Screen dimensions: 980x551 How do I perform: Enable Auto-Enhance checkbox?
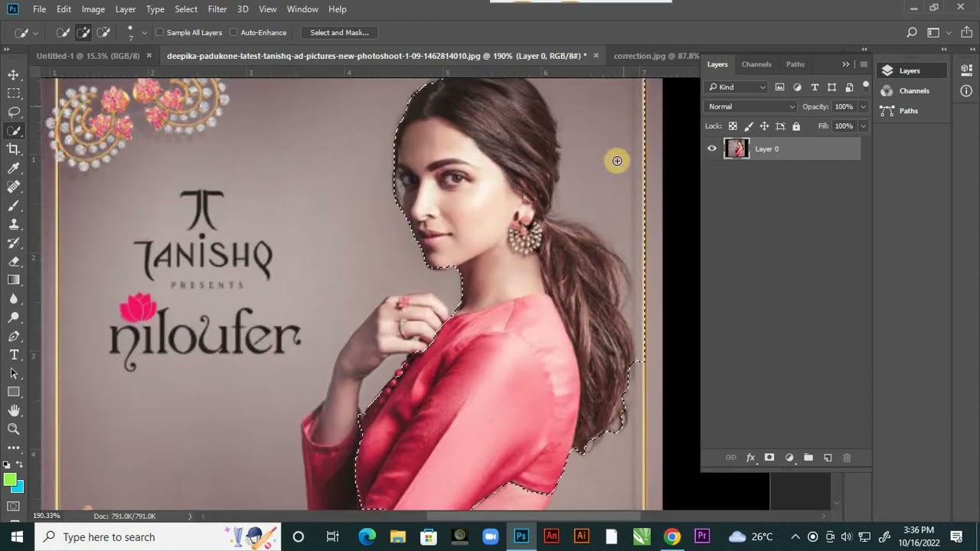click(234, 33)
